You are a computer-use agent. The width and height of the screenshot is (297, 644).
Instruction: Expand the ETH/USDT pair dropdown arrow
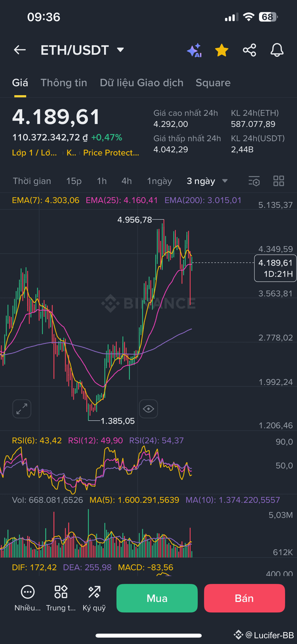[x=121, y=50]
